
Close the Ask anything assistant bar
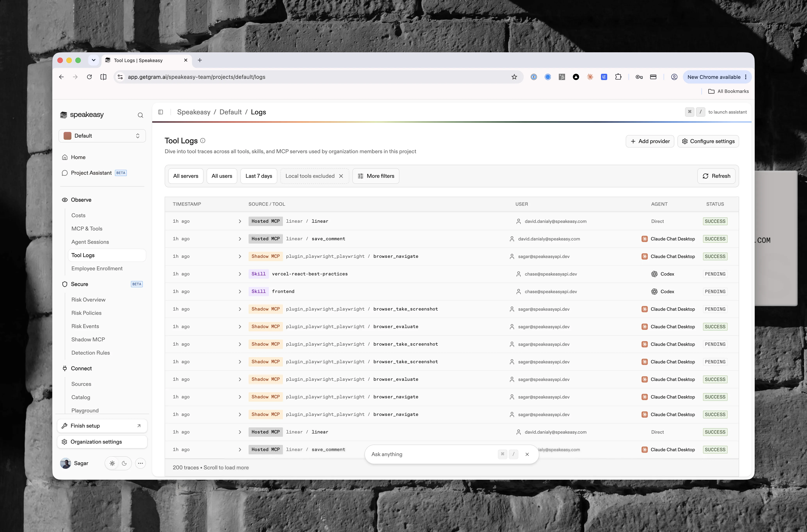coord(527,454)
